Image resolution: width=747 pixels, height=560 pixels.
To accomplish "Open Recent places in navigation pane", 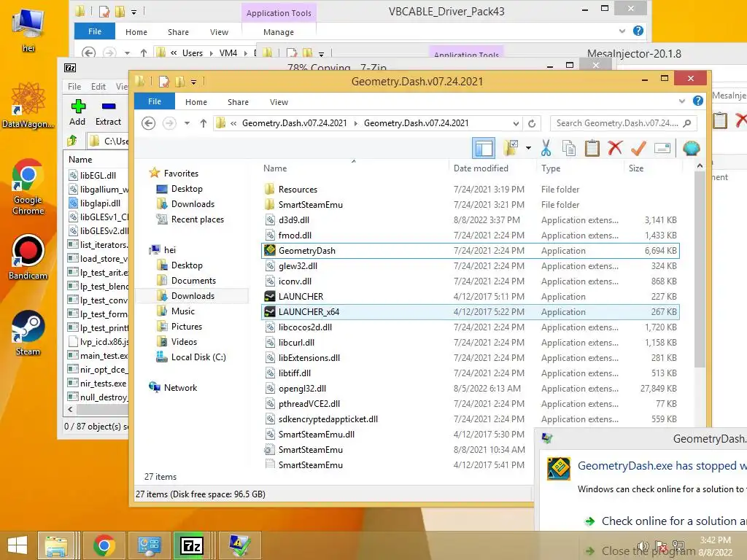I will tap(197, 219).
